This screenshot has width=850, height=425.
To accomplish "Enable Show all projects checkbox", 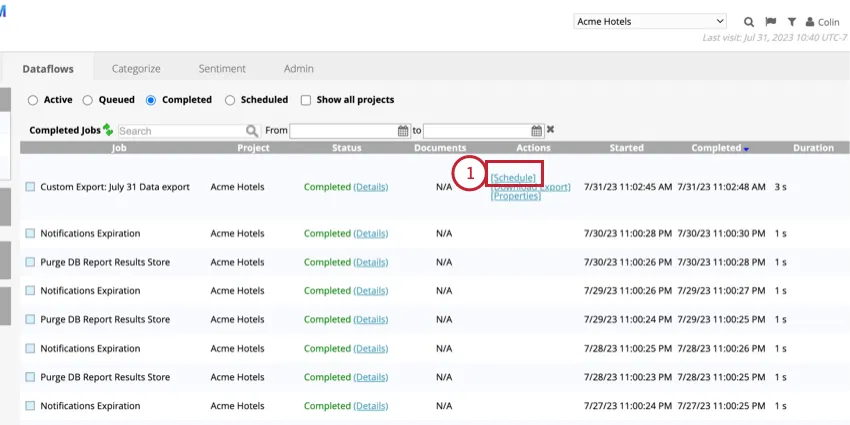I will point(306,100).
